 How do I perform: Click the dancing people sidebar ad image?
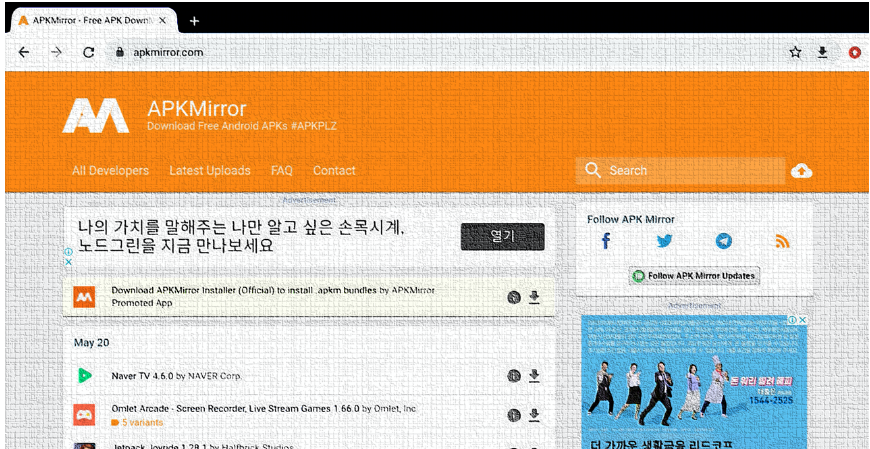click(x=695, y=382)
